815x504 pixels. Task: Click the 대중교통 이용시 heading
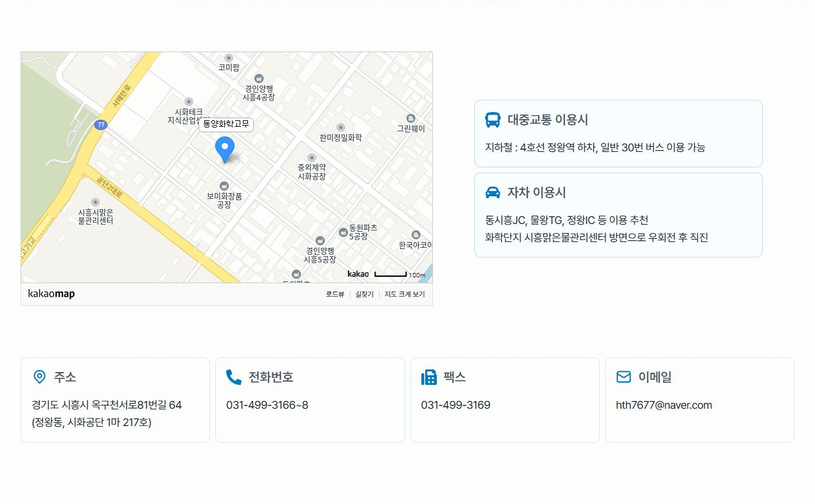coord(548,120)
